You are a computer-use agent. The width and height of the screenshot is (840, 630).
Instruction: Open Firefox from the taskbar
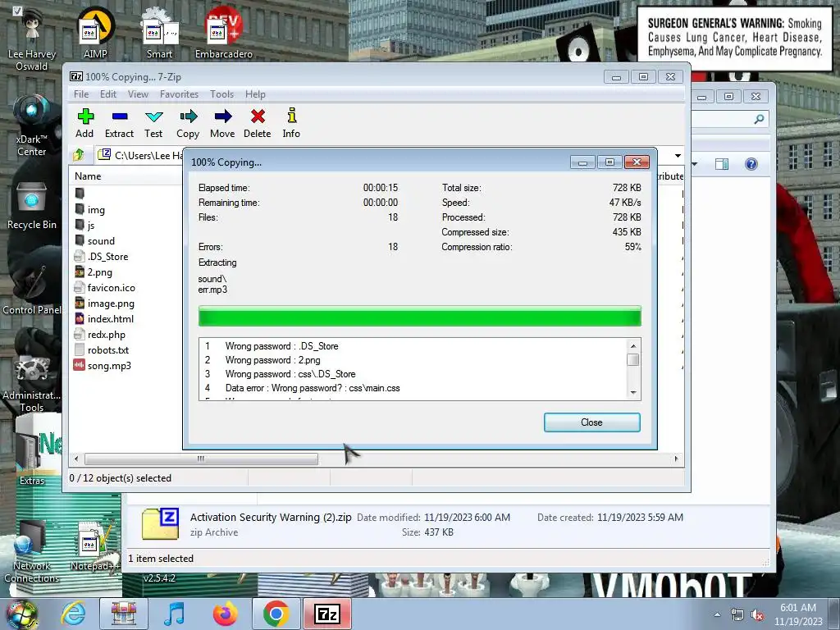tap(226, 614)
